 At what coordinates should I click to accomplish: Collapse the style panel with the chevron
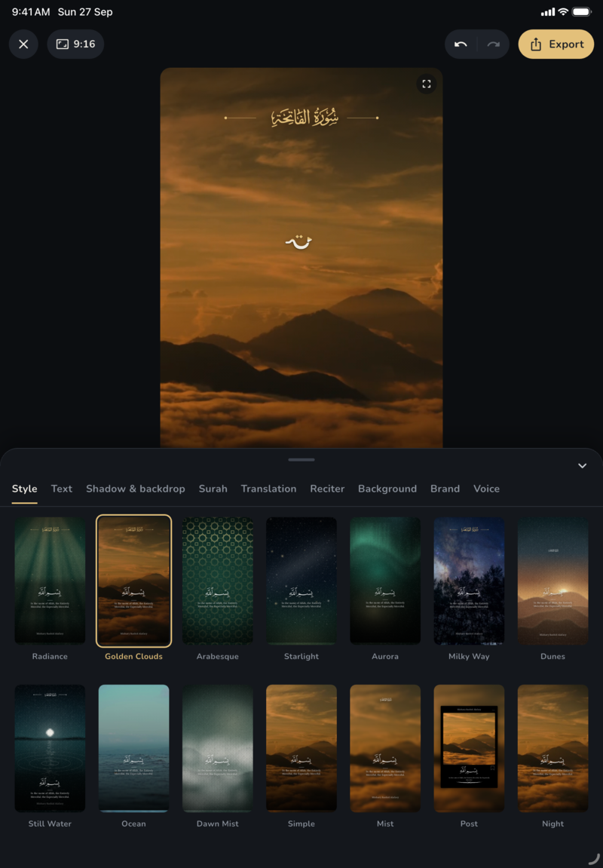click(x=582, y=466)
